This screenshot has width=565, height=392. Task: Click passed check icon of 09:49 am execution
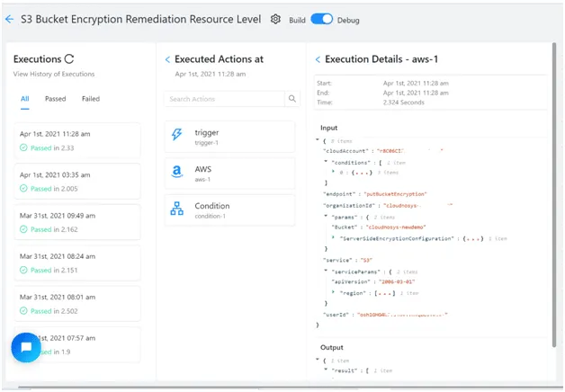click(23, 229)
